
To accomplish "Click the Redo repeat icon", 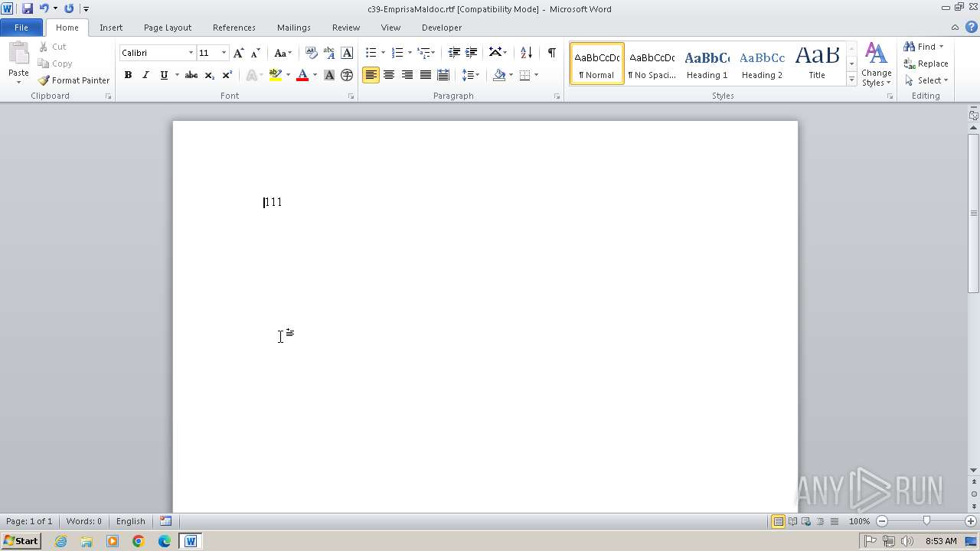I will tap(69, 8).
